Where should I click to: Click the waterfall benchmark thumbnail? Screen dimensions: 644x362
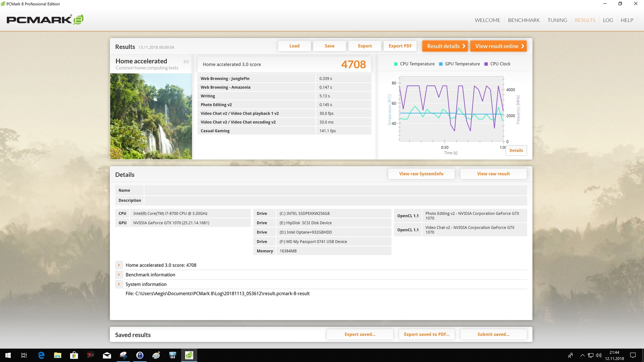151,116
